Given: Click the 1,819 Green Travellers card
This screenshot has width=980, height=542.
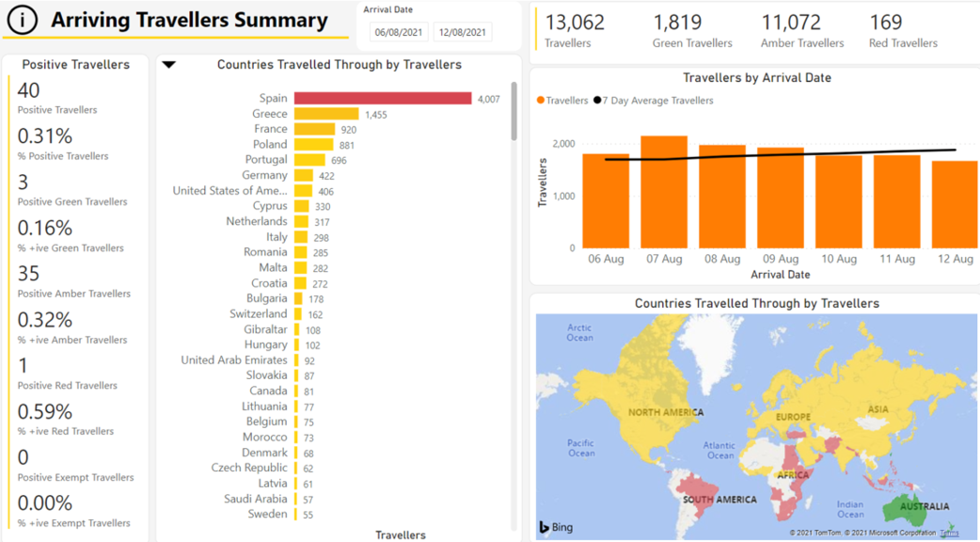Looking at the screenshot, I should [x=691, y=30].
